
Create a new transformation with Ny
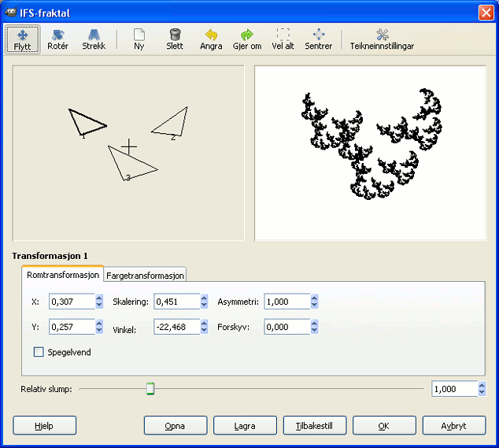(139, 39)
